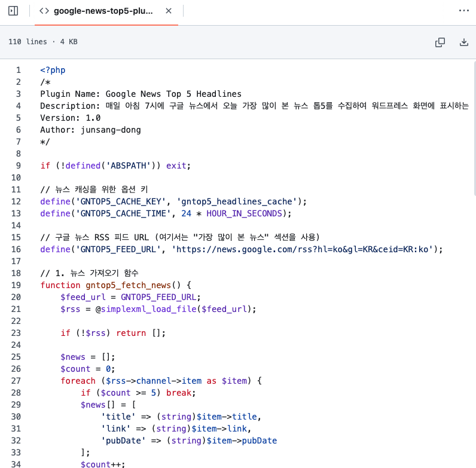Copy file contents with copy icon
Image resolution: width=476 pixels, height=468 pixels.
click(440, 42)
